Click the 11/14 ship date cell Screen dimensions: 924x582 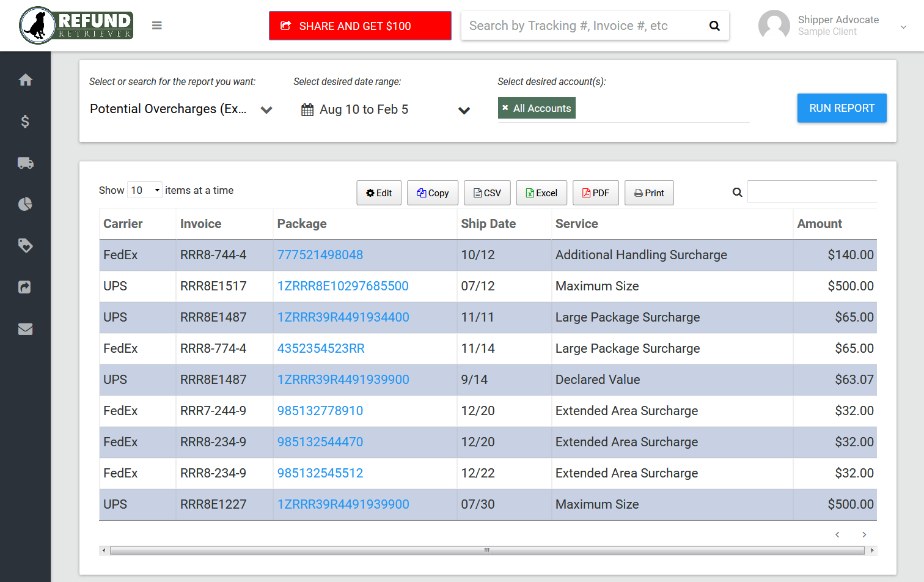pyautogui.click(x=504, y=348)
